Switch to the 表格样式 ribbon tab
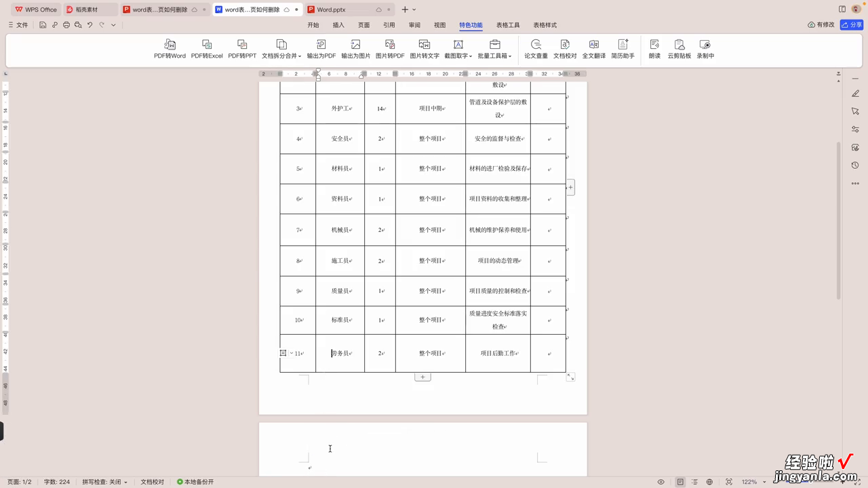Viewport: 868px width, 488px height. (x=545, y=25)
